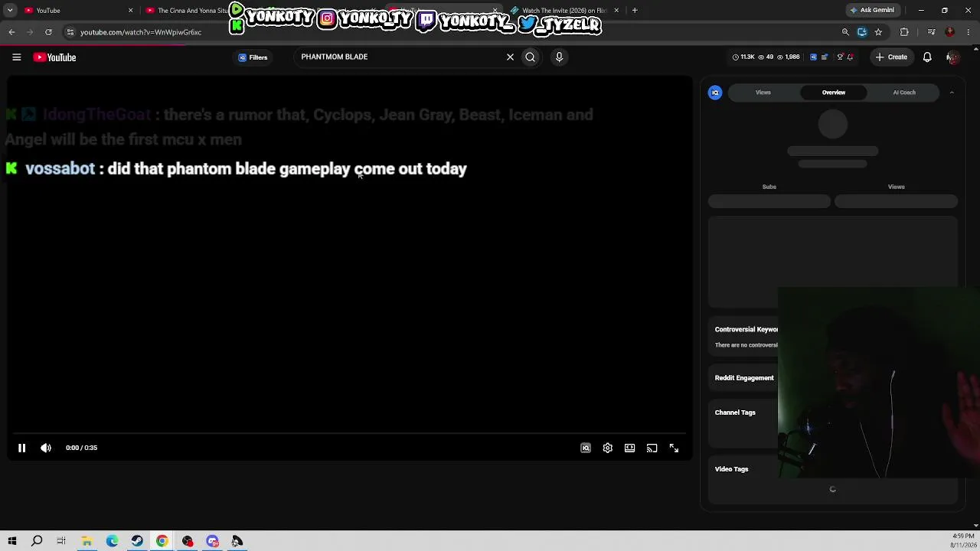The image size is (980, 551).
Task: Open the YouTube account avatar menu
Action: [952, 57]
